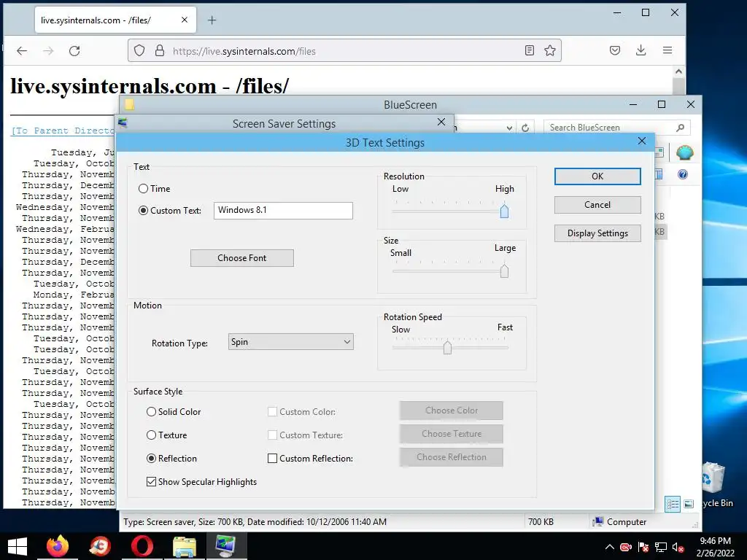
Task: Open muted volume tray icon
Action: tap(678, 547)
